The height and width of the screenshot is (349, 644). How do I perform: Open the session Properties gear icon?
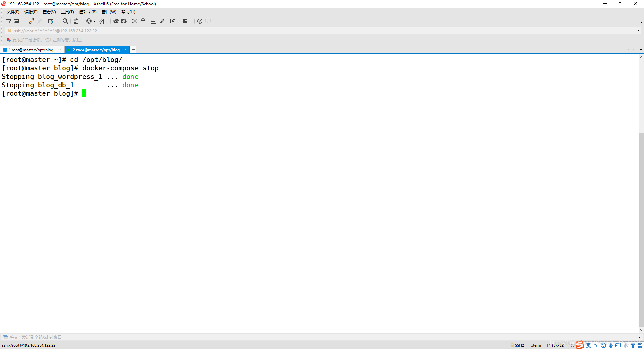click(51, 21)
